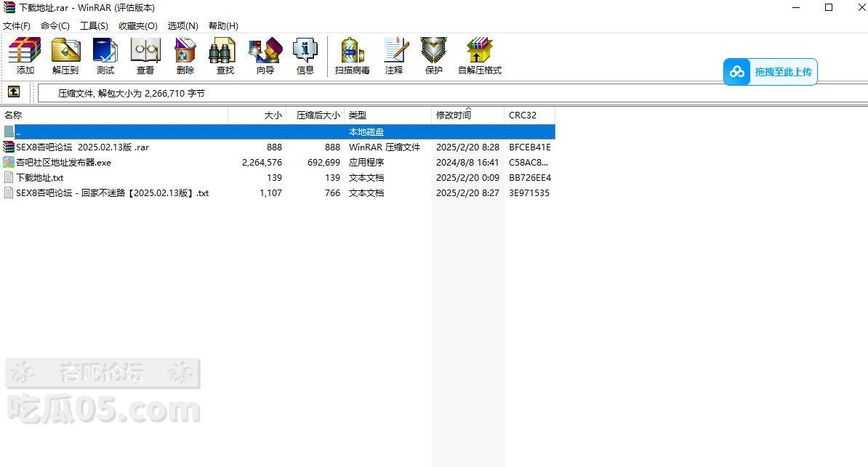Click the date 2025/2/20 8:28

tap(467, 147)
